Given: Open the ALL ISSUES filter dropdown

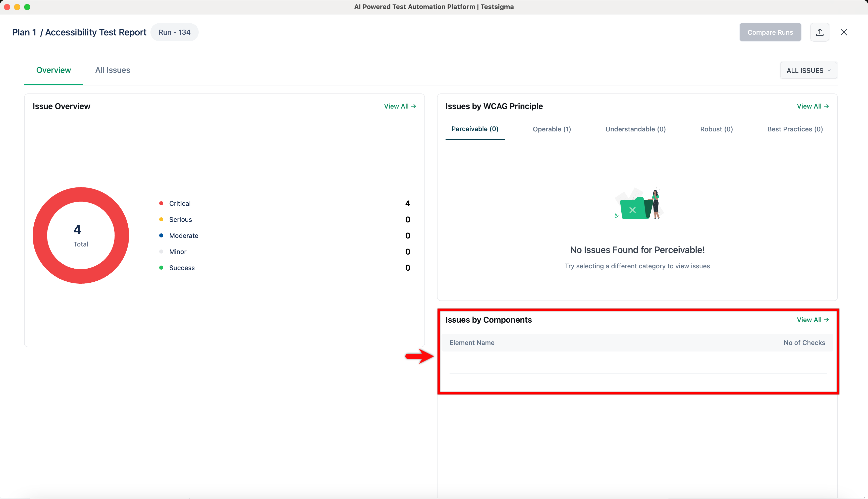Looking at the screenshot, I should [808, 71].
